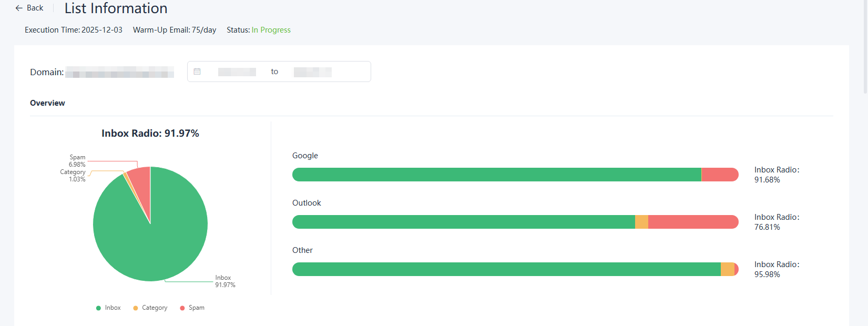Image resolution: width=868 pixels, height=326 pixels.
Task: Click the Outlook orange category segment
Action: click(x=641, y=222)
